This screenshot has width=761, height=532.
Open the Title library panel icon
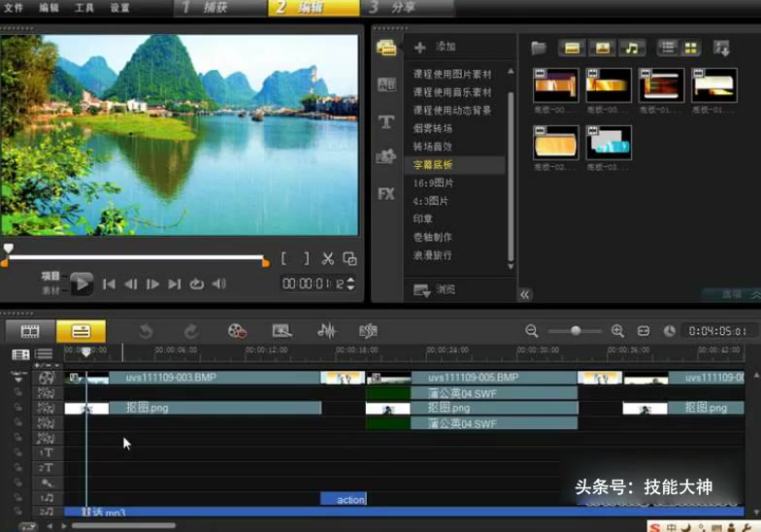point(386,121)
